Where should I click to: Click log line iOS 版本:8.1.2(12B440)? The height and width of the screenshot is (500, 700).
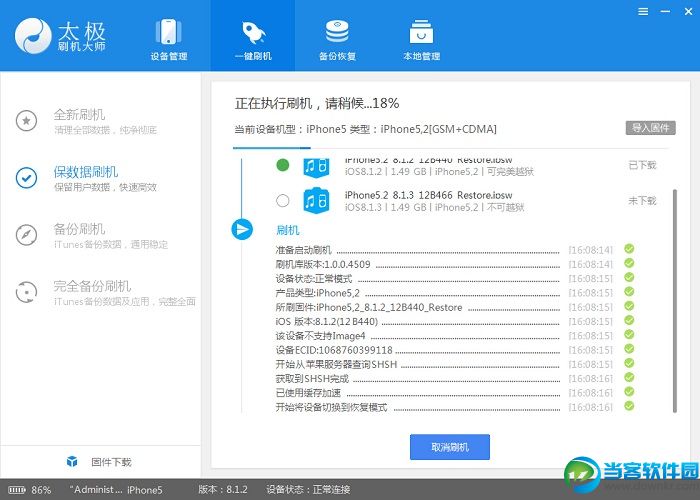click(326, 321)
